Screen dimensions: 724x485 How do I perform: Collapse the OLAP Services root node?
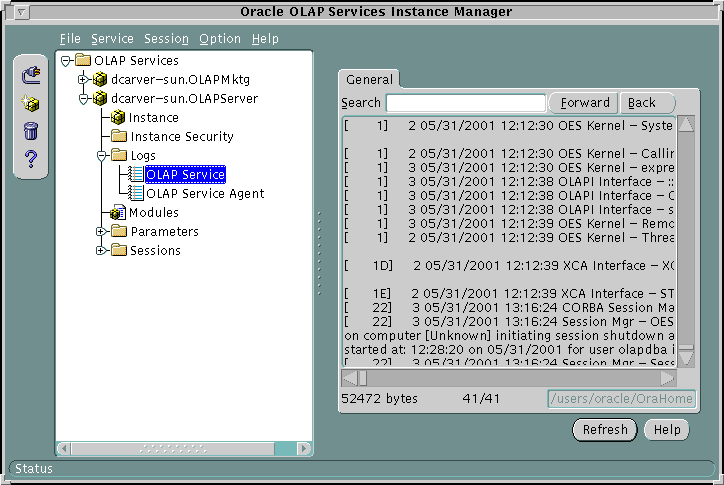66,61
